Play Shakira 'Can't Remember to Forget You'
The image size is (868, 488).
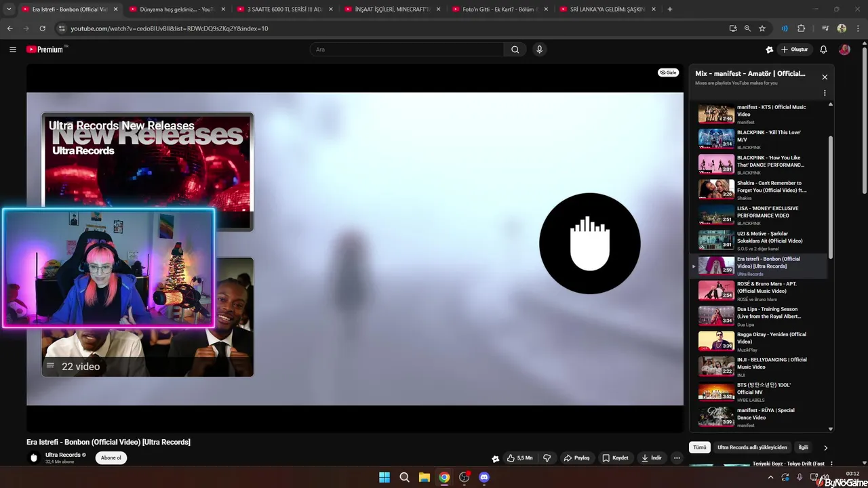[x=758, y=190]
